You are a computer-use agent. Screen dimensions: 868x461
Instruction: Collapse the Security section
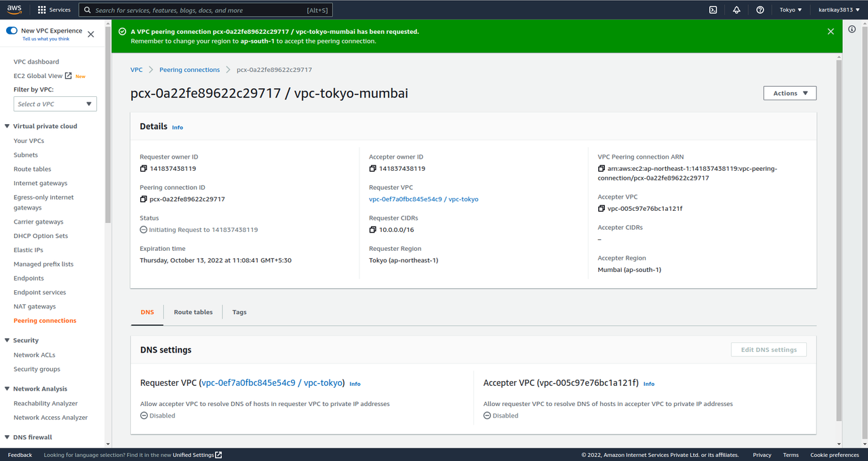(7, 340)
